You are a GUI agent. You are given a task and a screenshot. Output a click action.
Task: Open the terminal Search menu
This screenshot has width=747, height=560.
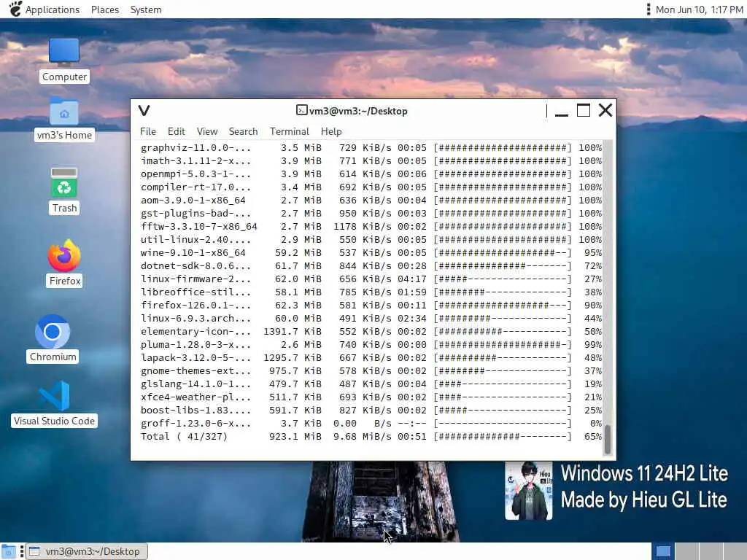pyautogui.click(x=243, y=131)
